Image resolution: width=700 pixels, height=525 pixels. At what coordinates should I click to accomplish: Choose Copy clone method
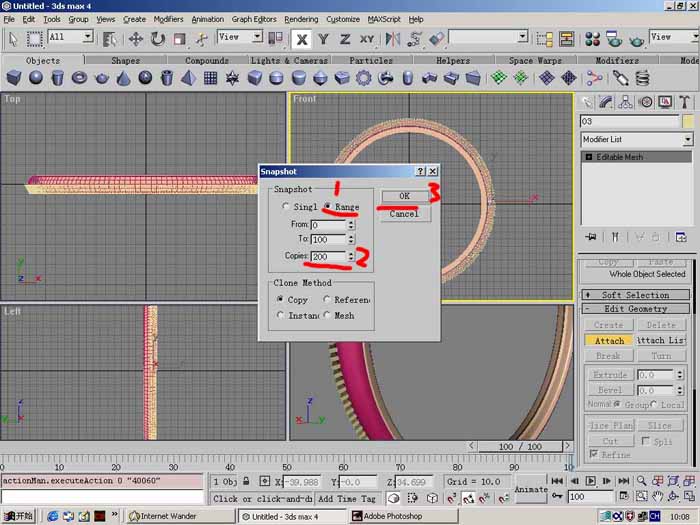coord(280,299)
